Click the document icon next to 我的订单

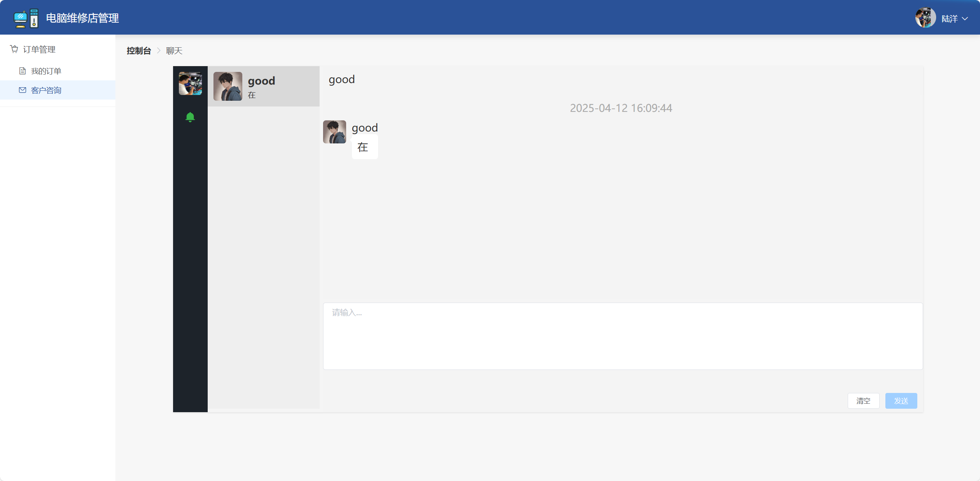(23, 71)
